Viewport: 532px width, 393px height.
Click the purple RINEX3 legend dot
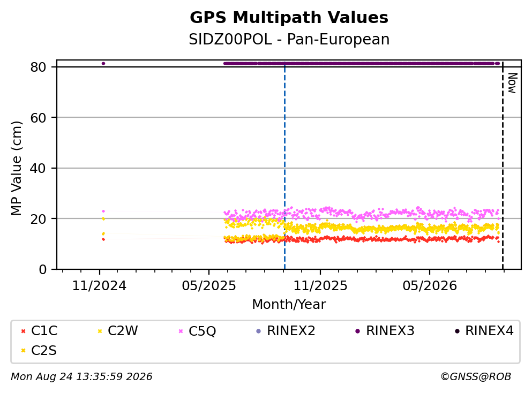[357, 331]
